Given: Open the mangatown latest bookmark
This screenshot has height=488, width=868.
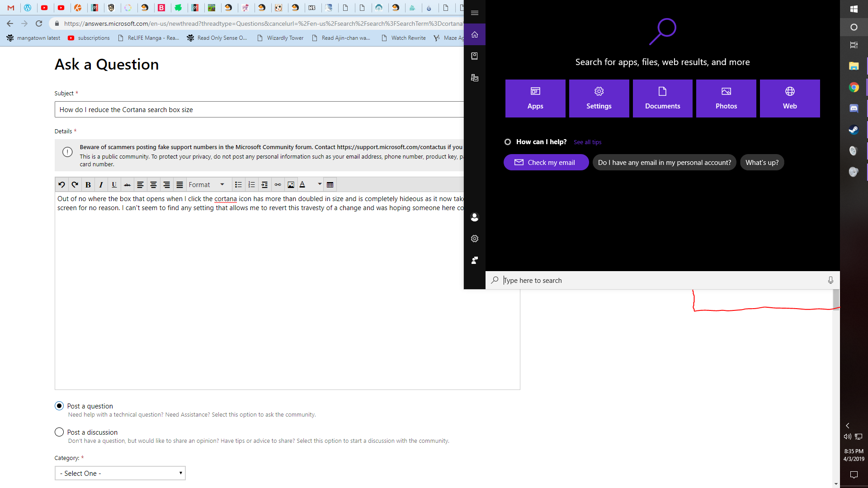Looking at the screenshot, I should [34, 38].
